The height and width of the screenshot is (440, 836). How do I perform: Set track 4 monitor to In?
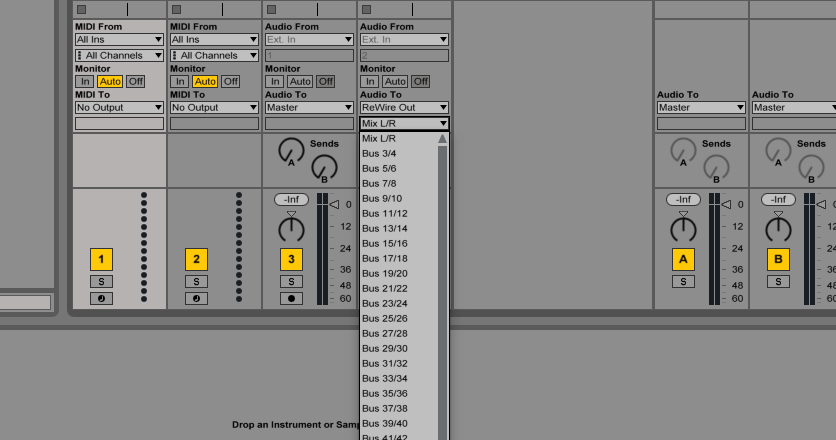pos(369,82)
